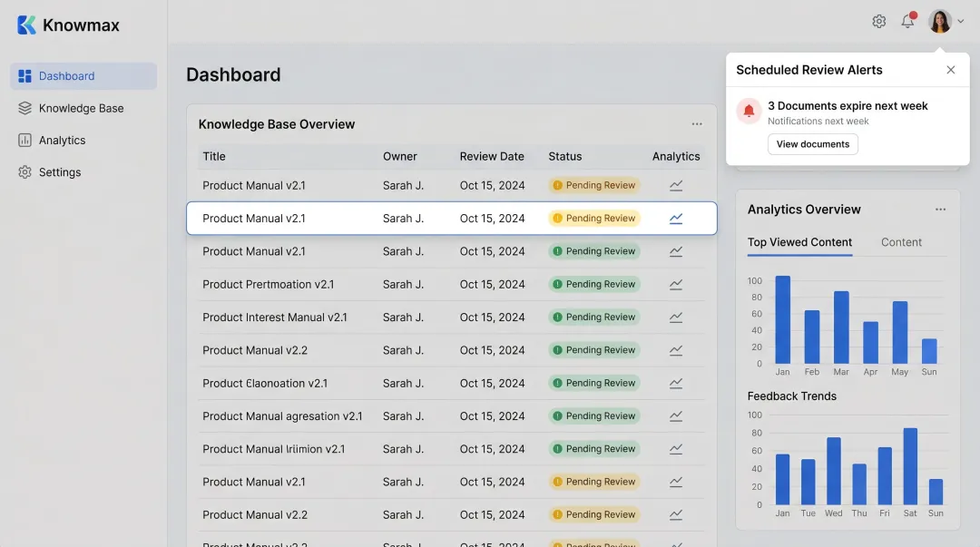Image resolution: width=980 pixels, height=547 pixels.
Task: Click the user profile avatar
Action: [x=940, y=21]
